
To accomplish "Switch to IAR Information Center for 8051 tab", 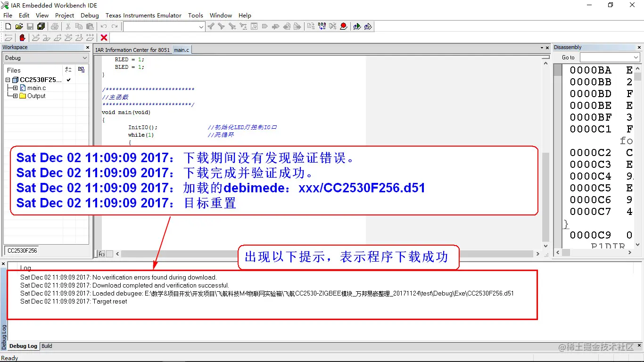I will pos(132,50).
